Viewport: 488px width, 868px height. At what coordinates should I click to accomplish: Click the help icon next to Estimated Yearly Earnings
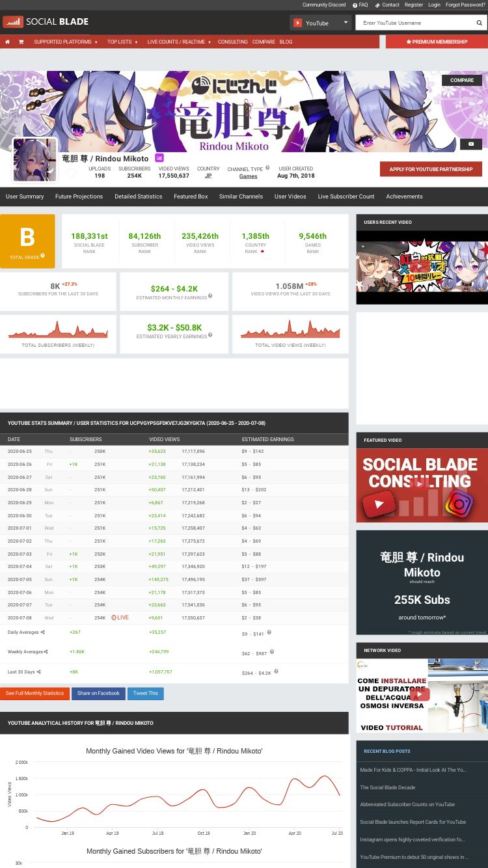click(210, 335)
